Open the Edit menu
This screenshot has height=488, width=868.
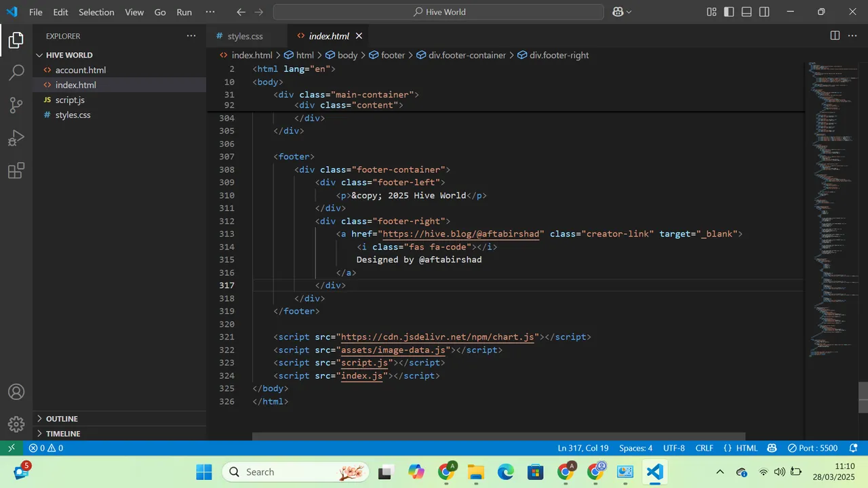pos(60,12)
